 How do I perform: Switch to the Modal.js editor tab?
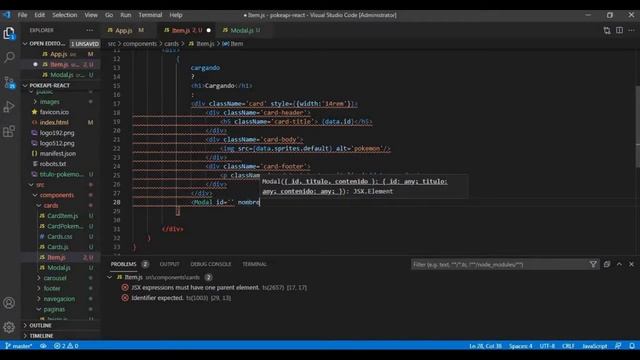(x=242, y=30)
